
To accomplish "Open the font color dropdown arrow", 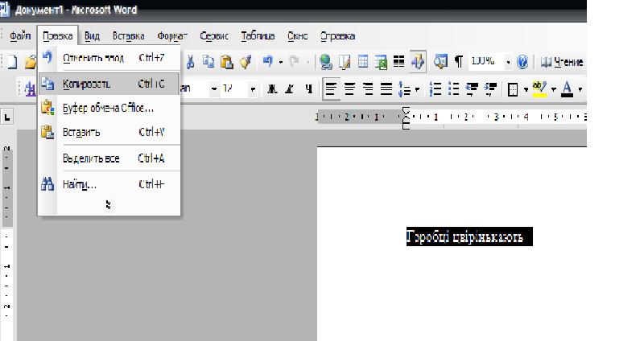I will tap(580, 89).
